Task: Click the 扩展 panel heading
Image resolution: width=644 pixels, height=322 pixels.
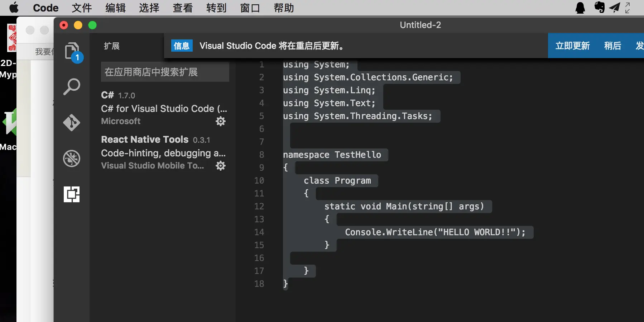Action: pos(112,46)
